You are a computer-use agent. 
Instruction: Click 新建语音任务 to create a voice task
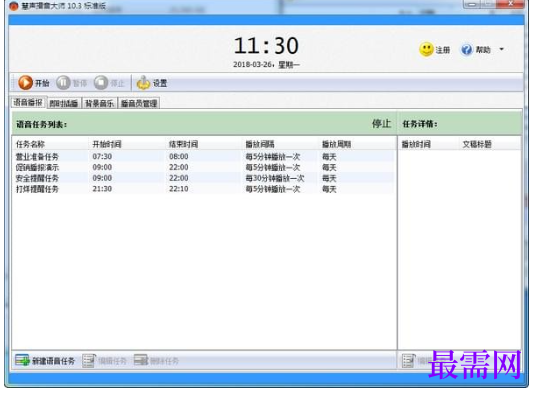45,361
